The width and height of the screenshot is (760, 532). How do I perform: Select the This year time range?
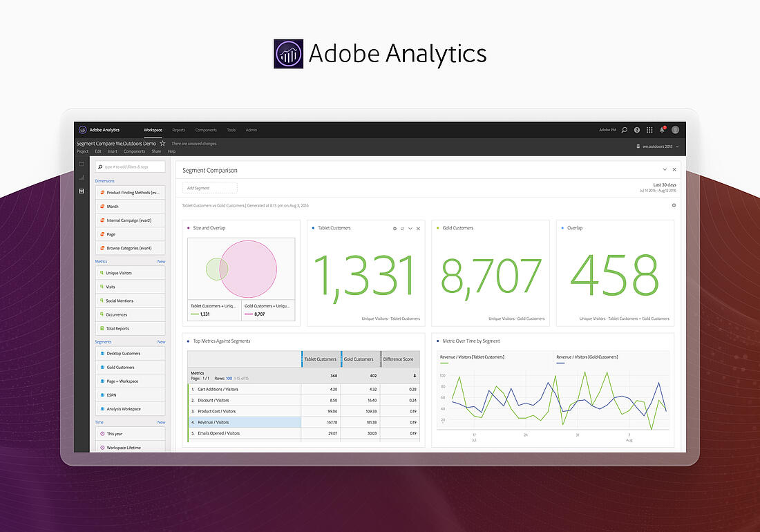tap(130, 434)
